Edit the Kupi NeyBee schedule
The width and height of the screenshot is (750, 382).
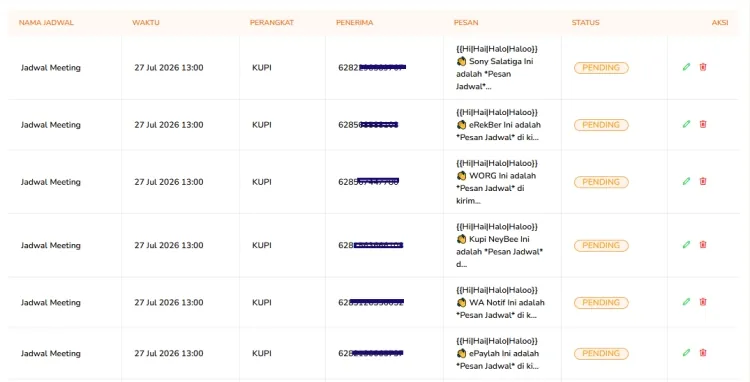pyautogui.click(x=686, y=244)
